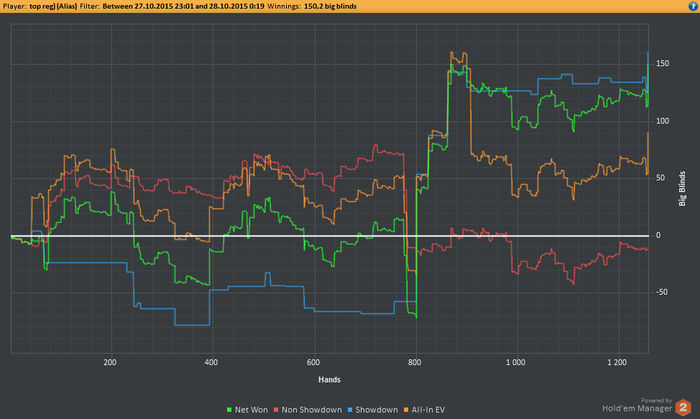
Task: Click the 1 000 hands axis label
Action: (x=516, y=362)
